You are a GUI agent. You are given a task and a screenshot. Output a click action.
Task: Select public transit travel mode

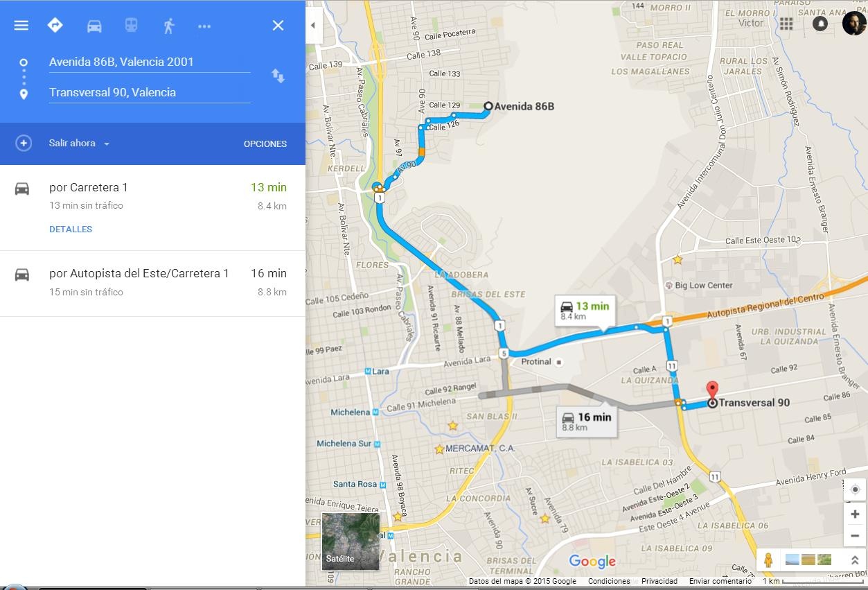(x=131, y=26)
